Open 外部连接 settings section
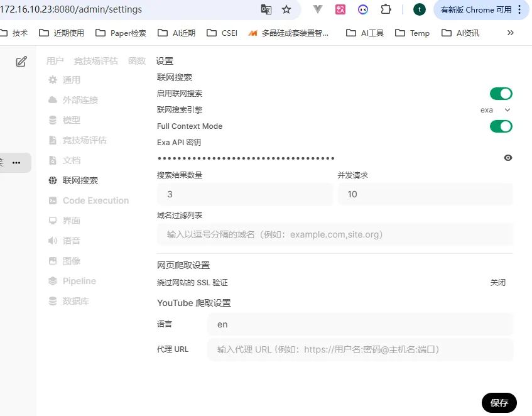The width and height of the screenshot is (532, 416). click(x=73, y=100)
